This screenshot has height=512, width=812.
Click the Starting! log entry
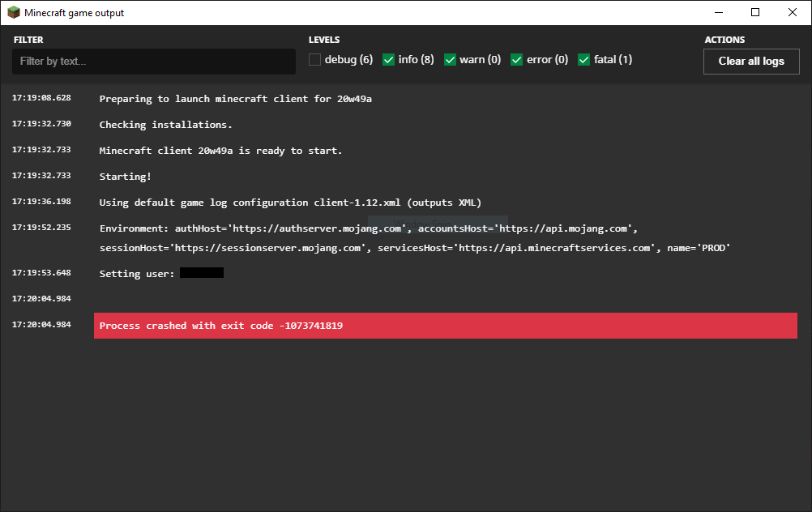point(126,177)
